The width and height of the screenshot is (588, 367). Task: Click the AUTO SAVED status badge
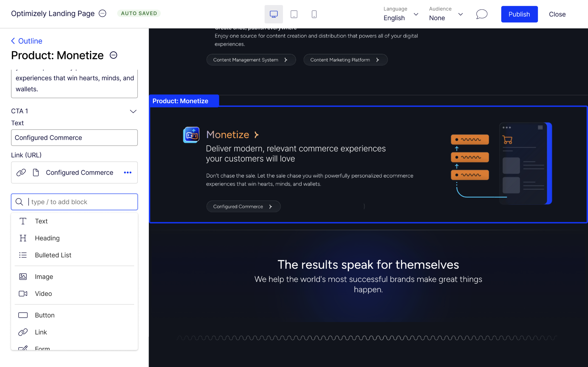tap(139, 13)
